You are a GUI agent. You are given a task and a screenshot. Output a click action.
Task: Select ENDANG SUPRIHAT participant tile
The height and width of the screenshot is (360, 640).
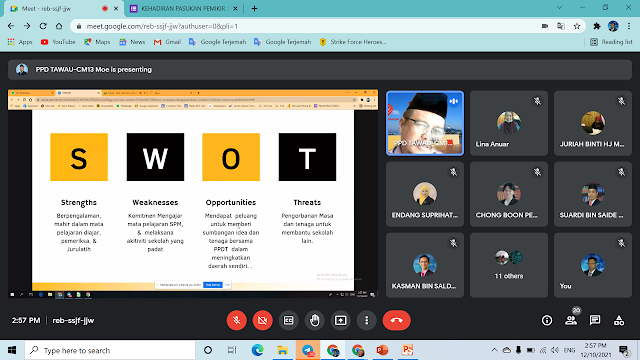tap(425, 194)
